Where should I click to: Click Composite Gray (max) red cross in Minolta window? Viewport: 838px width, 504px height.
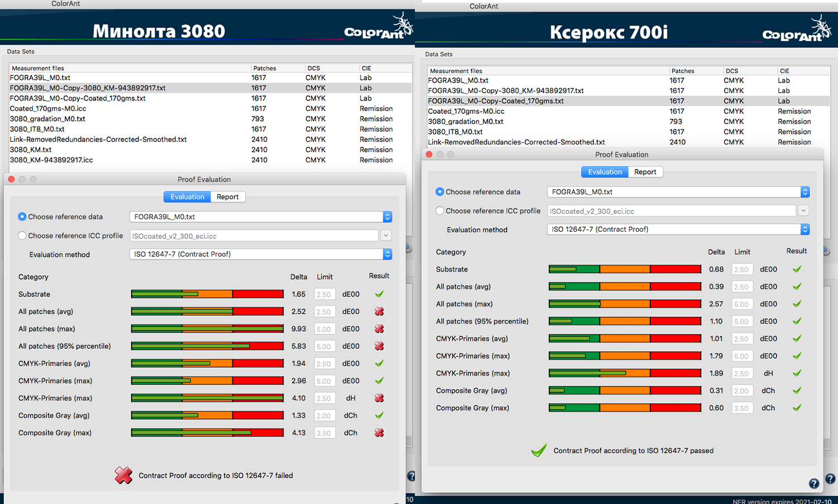click(379, 433)
